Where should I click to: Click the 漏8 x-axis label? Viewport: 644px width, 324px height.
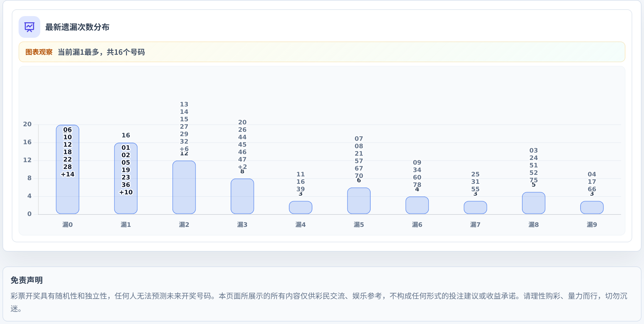[x=533, y=225]
